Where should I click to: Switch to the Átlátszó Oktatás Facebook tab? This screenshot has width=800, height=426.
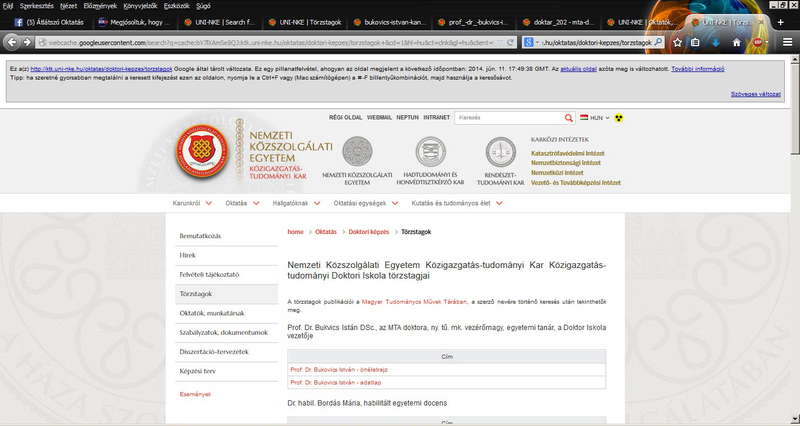coord(49,22)
